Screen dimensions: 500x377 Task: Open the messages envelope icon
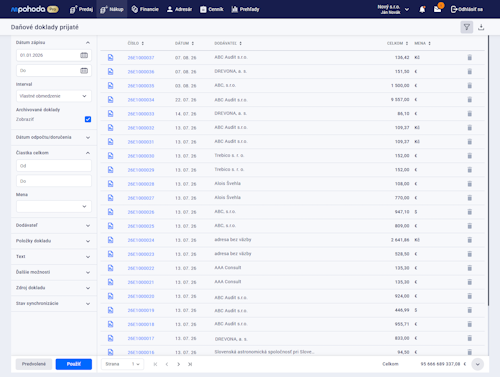point(438,9)
